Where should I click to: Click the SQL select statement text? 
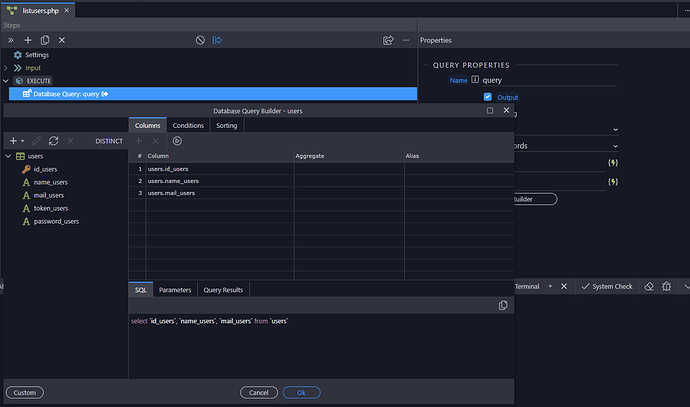(x=209, y=321)
